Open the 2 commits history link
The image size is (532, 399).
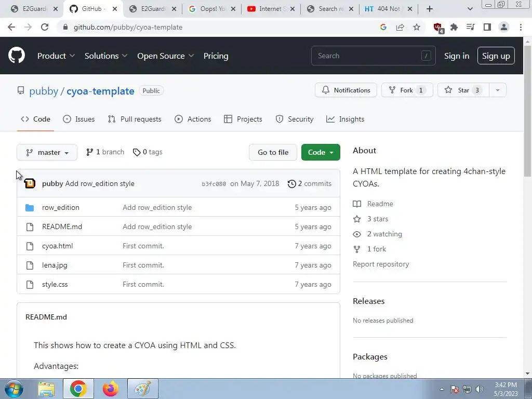[x=310, y=183]
